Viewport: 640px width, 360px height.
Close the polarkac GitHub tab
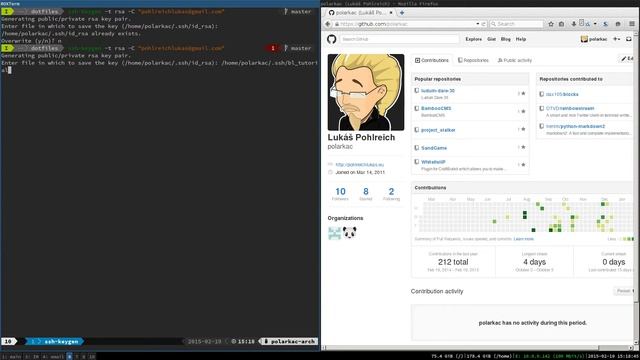click(x=391, y=13)
